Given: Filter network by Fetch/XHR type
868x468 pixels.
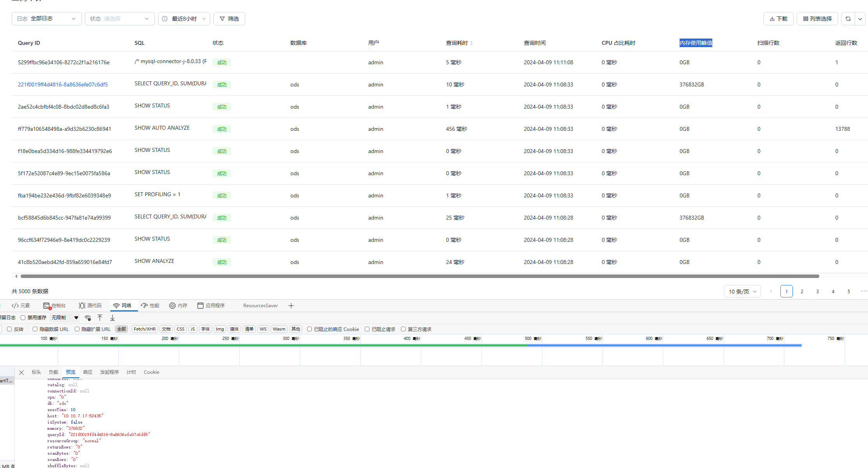Looking at the screenshot, I should tap(145, 329).
